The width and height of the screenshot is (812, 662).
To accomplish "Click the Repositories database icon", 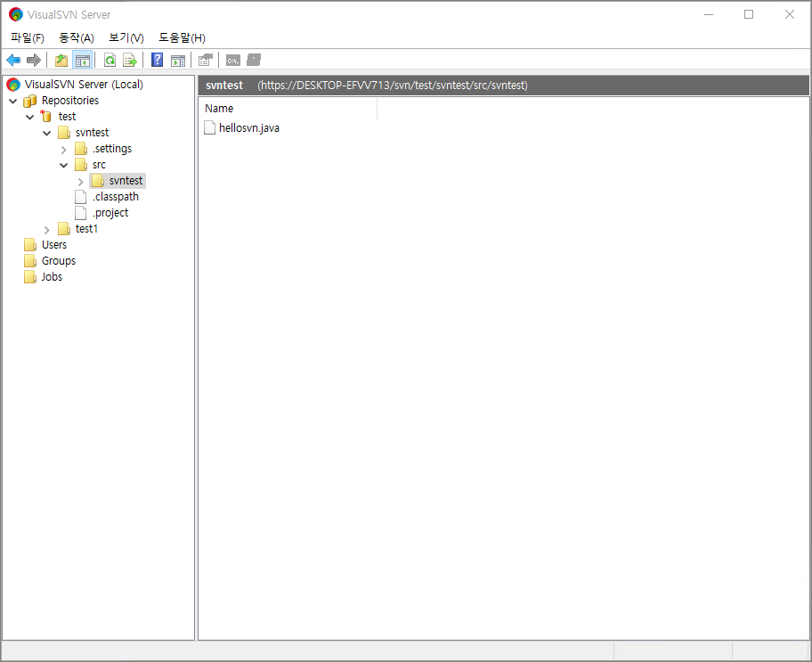I will (x=30, y=101).
